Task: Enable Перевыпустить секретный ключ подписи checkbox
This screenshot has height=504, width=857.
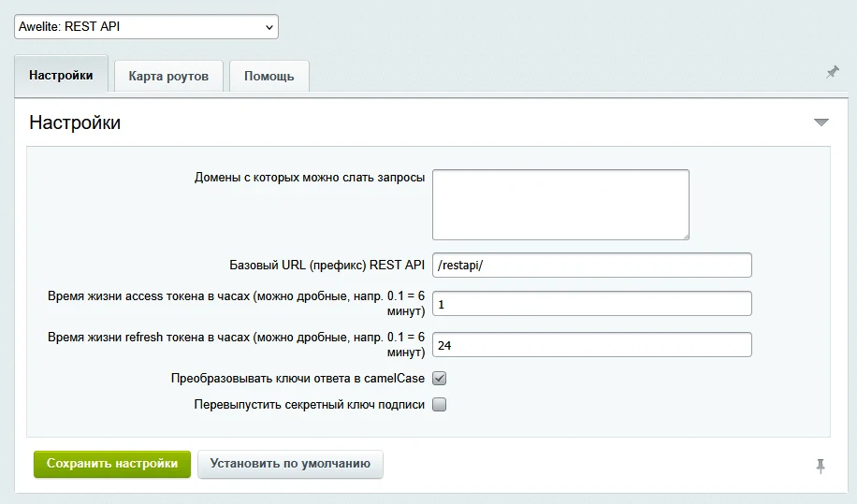Action: pyautogui.click(x=440, y=404)
